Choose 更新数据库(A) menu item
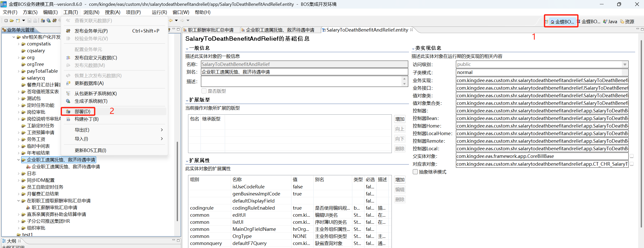 point(114,83)
